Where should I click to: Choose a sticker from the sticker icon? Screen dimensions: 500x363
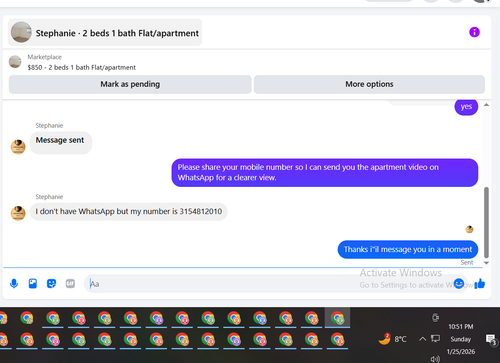[x=51, y=284]
